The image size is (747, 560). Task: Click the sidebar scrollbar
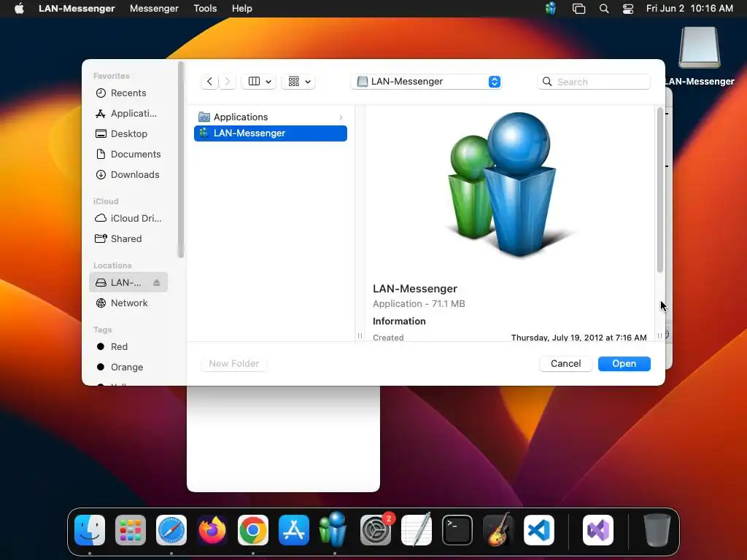(x=181, y=160)
